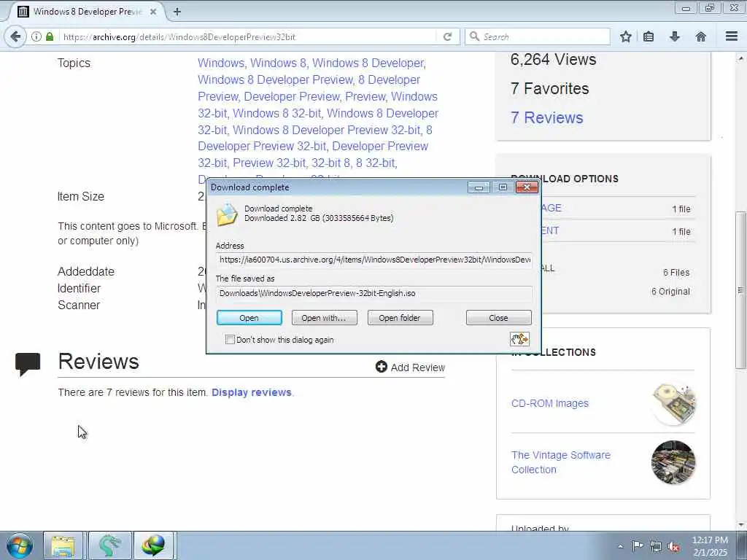Click the drag-and-drop hand icon in dialog

(x=519, y=339)
